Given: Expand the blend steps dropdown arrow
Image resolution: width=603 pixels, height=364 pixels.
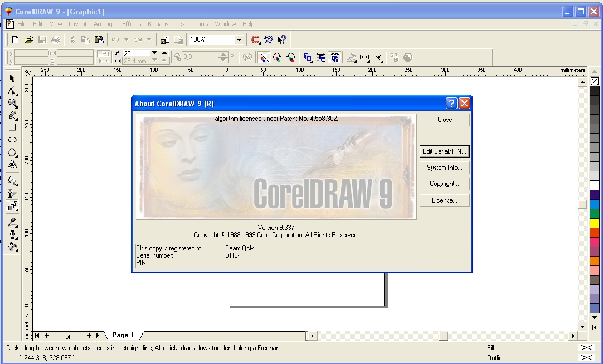Looking at the screenshot, I should click(155, 53).
